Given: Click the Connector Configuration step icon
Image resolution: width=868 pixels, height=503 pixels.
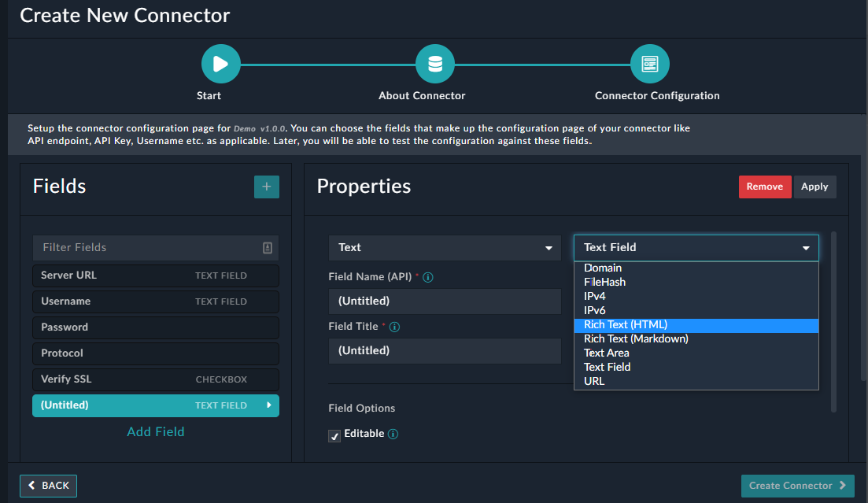Looking at the screenshot, I should [x=649, y=64].
